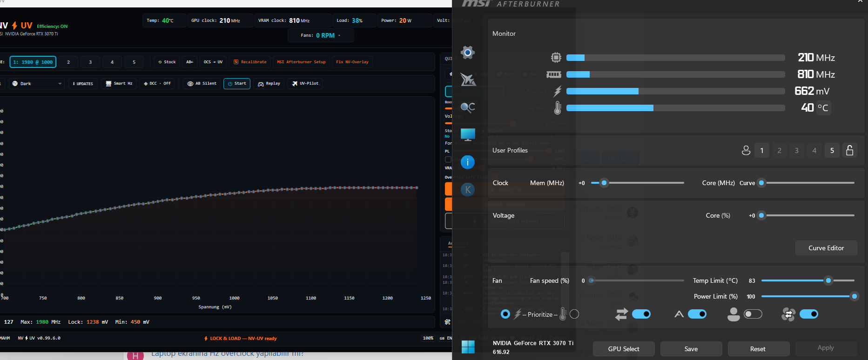
Task: Click Fix NV-Overlay in NV-UV toolbar
Action: pos(352,62)
